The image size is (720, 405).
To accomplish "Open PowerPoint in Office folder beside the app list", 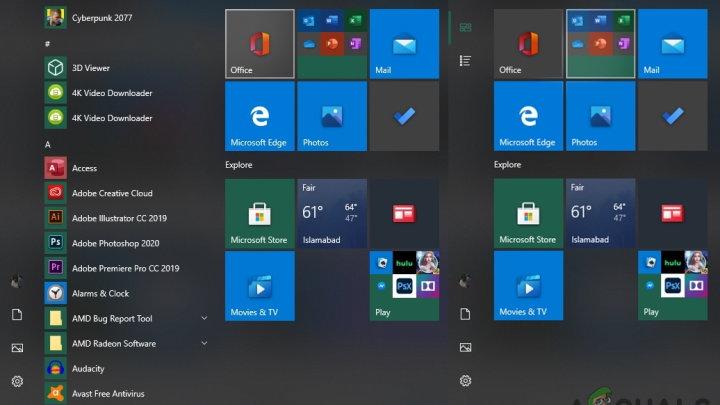I will pyautogui.click(x=332, y=44).
